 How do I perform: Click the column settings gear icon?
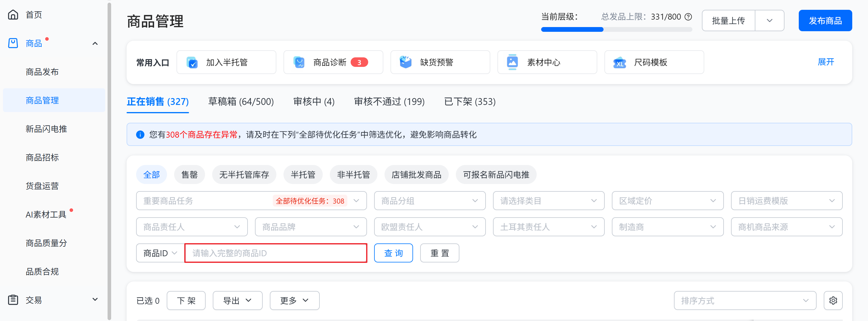[833, 300]
